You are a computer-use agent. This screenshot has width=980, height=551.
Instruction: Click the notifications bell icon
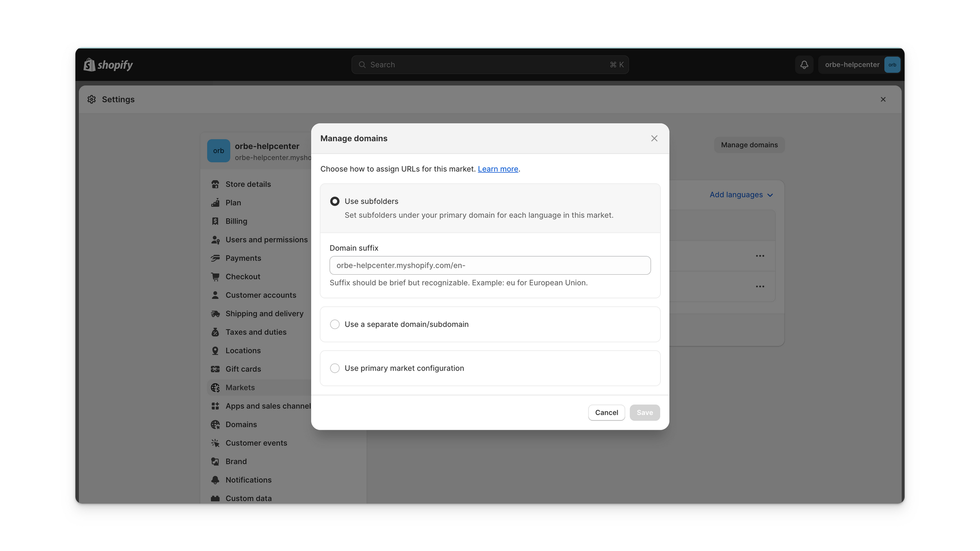(x=804, y=64)
